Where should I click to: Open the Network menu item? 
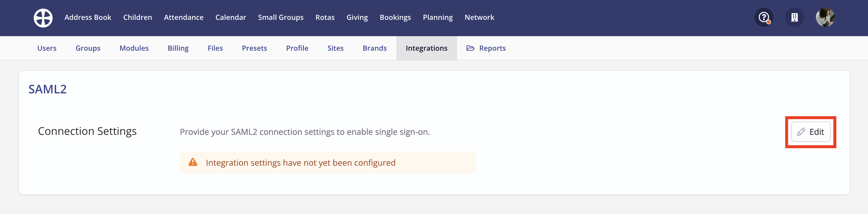pos(479,17)
